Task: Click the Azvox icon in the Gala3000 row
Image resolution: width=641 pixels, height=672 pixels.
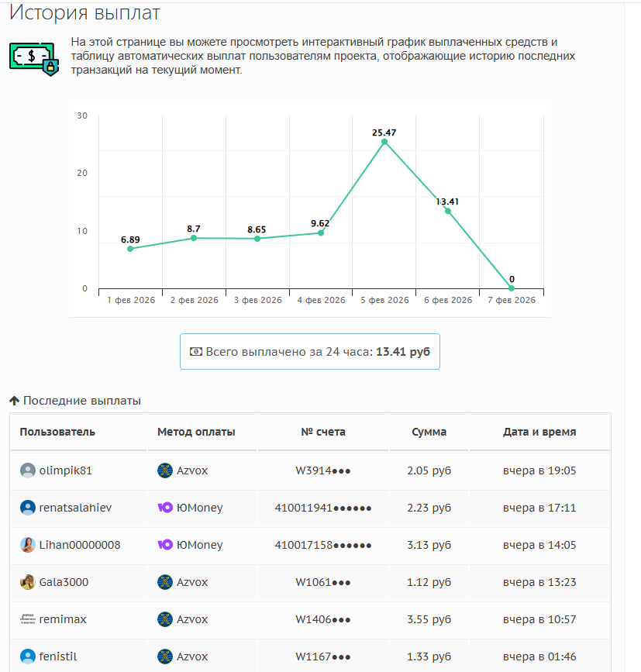Action: tap(165, 582)
